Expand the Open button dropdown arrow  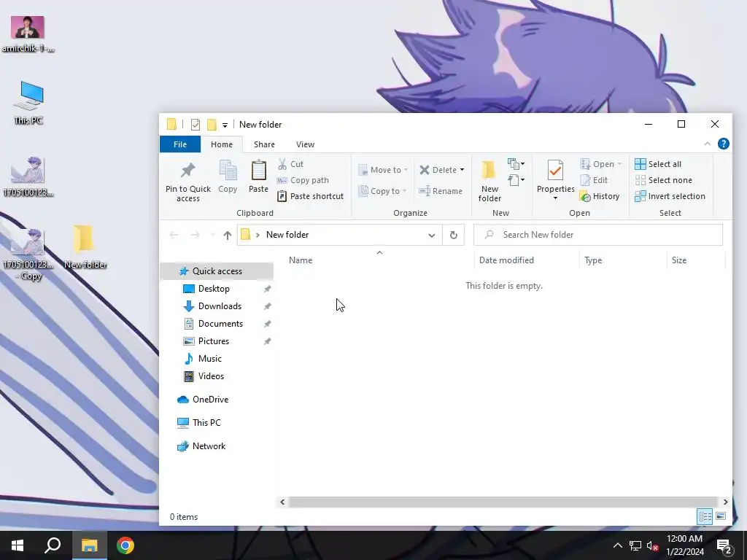pos(619,164)
